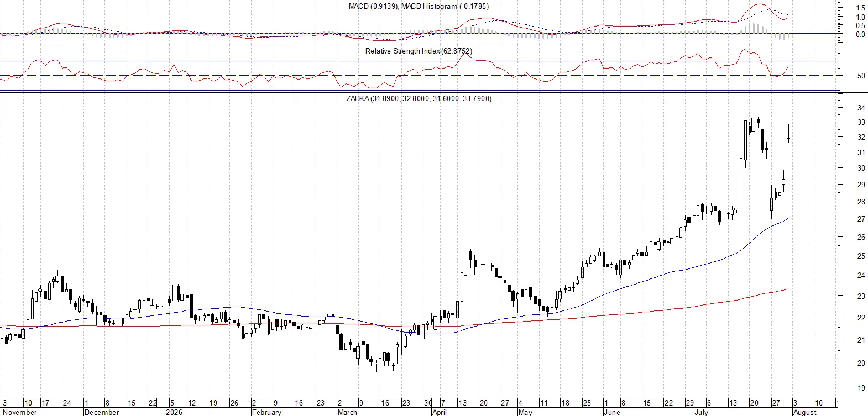Click the MACD 1.5 scale label

tap(860, 8)
